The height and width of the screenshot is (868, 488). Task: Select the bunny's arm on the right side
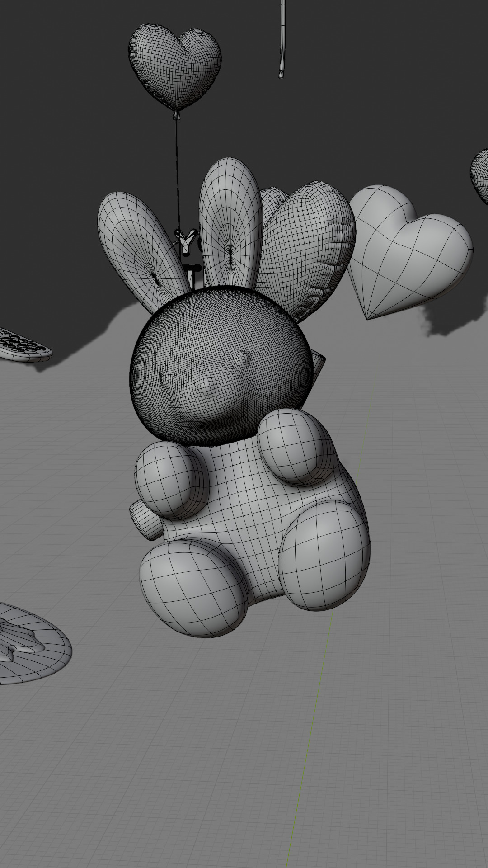pyautogui.click(x=297, y=446)
